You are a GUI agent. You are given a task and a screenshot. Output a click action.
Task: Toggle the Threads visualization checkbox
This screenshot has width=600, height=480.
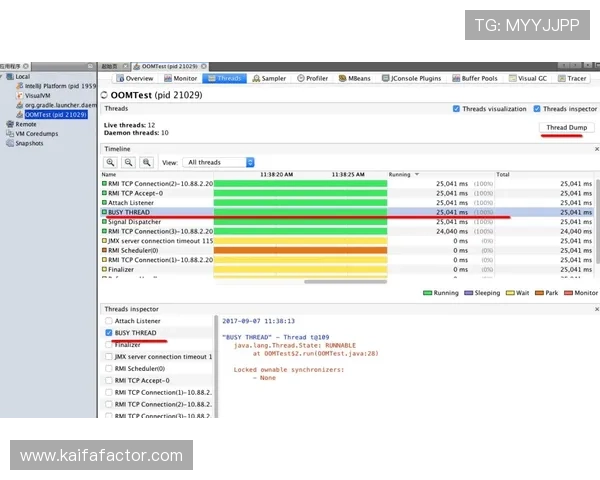point(456,109)
